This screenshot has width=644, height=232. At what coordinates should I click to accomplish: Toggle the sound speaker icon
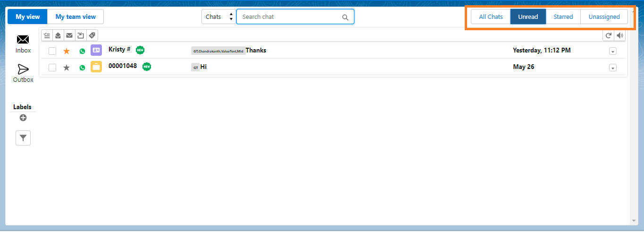pos(620,35)
